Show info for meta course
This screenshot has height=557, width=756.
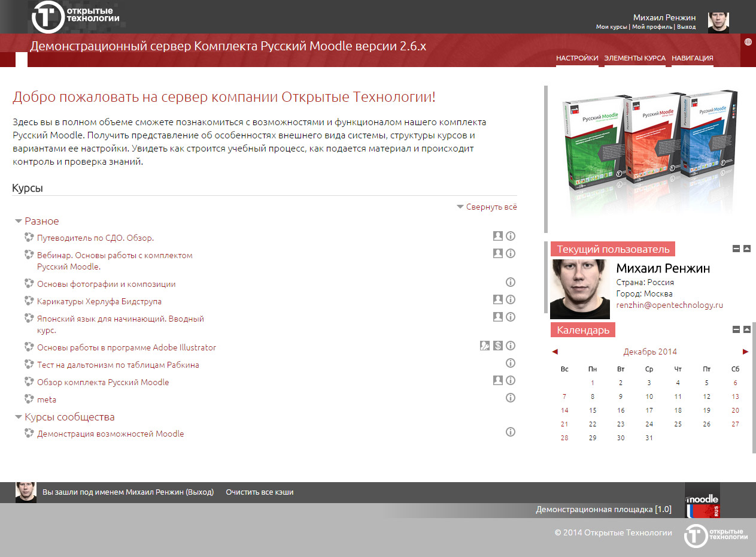[511, 398]
